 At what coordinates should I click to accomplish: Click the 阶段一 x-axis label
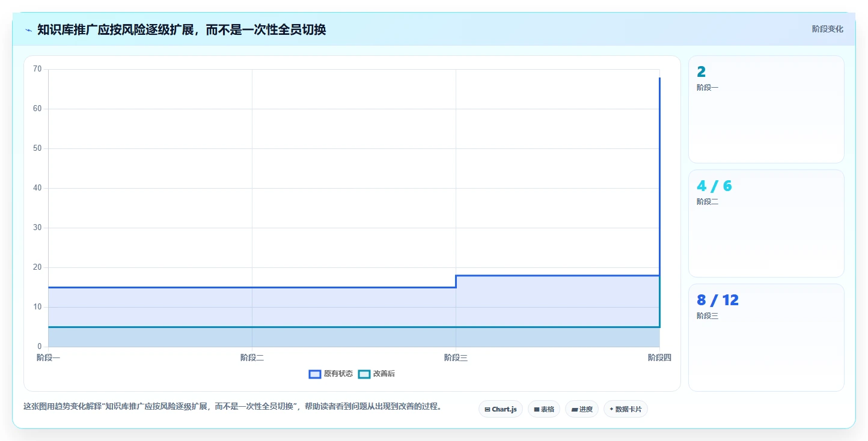click(x=48, y=357)
